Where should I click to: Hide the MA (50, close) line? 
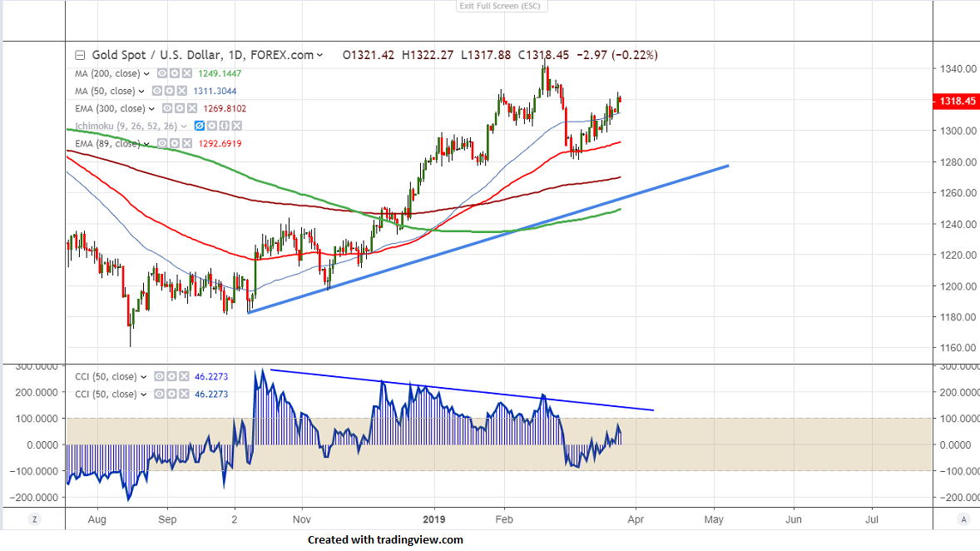click(x=157, y=91)
